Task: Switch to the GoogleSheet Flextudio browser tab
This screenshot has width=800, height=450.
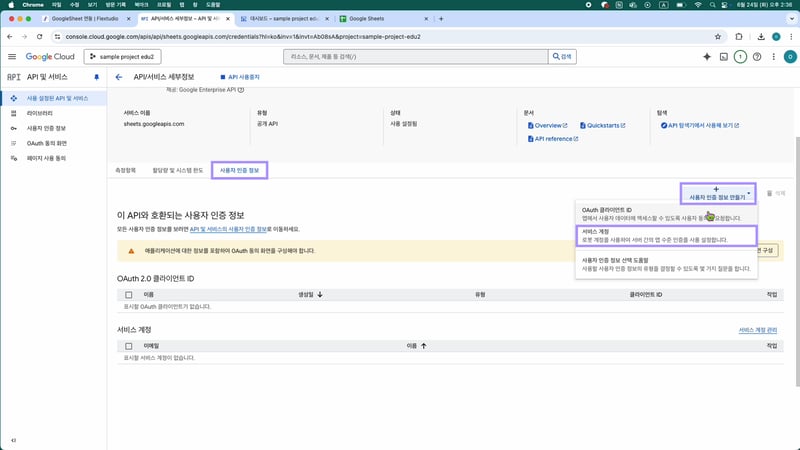Action: click(84, 19)
